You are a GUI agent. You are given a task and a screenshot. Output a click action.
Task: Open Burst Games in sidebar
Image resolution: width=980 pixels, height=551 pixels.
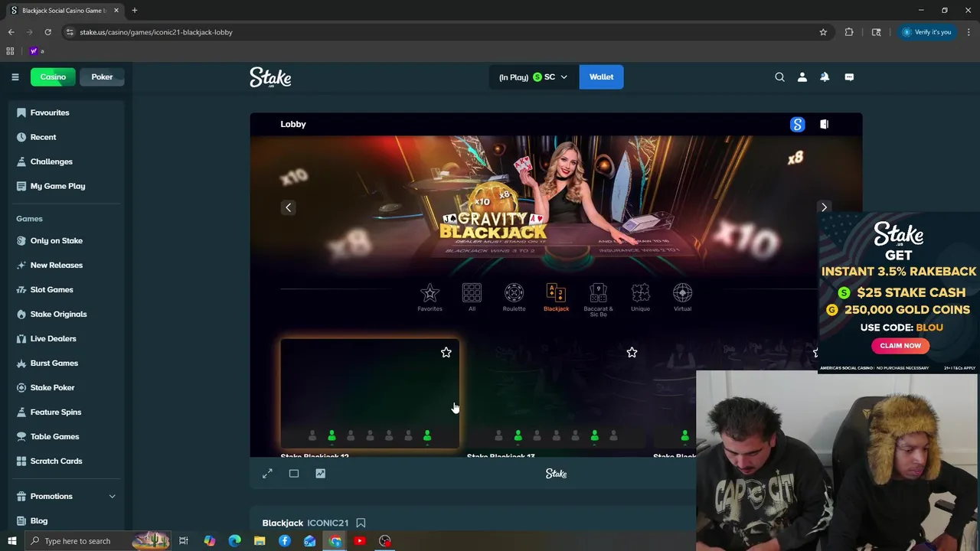tap(66, 363)
